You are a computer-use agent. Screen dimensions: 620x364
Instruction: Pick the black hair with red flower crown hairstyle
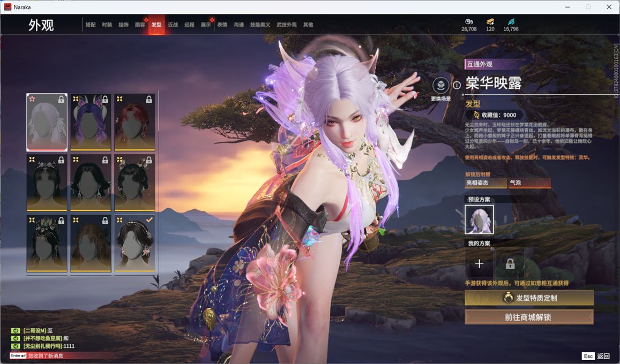[x=47, y=243]
